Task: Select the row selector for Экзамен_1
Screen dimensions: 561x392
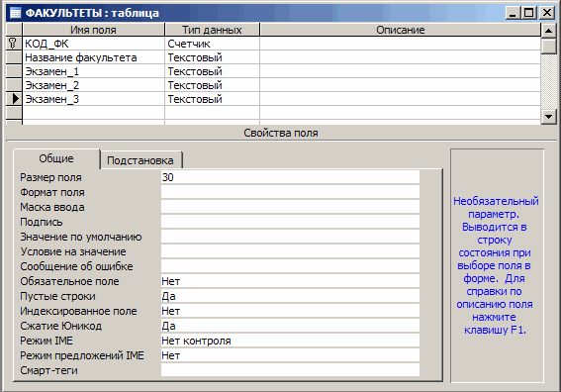Action: click(x=14, y=71)
